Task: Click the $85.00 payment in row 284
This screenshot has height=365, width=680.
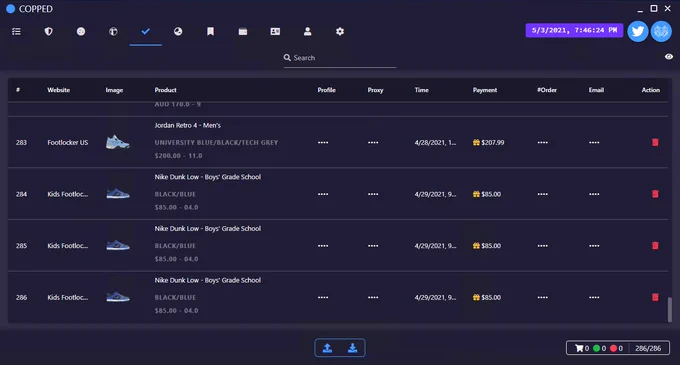Action: click(491, 194)
